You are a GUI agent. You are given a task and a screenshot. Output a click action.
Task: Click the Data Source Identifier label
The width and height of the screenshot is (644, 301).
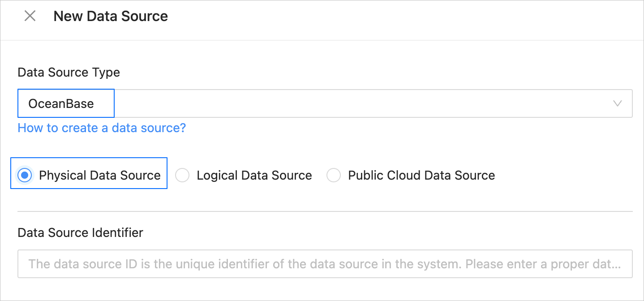pyautogui.click(x=80, y=232)
